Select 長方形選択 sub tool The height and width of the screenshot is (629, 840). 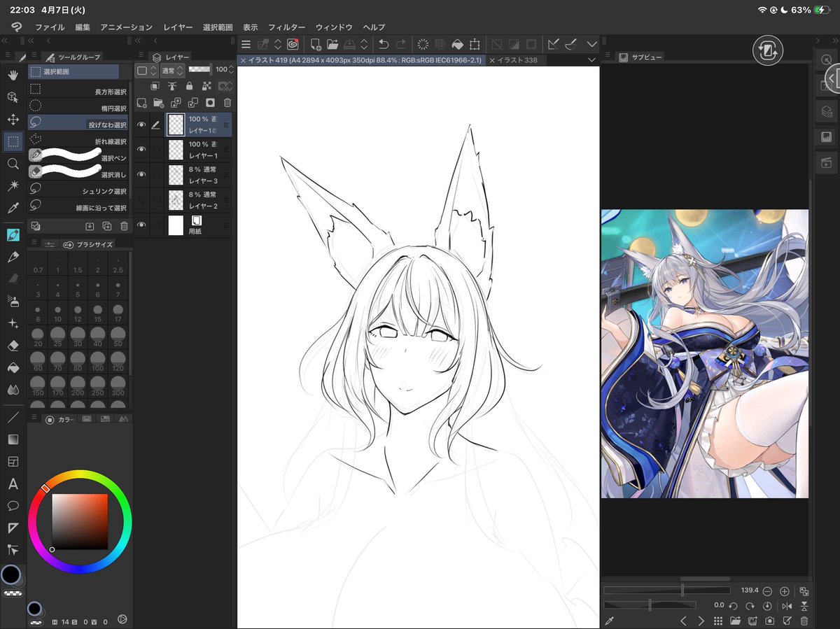point(78,92)
